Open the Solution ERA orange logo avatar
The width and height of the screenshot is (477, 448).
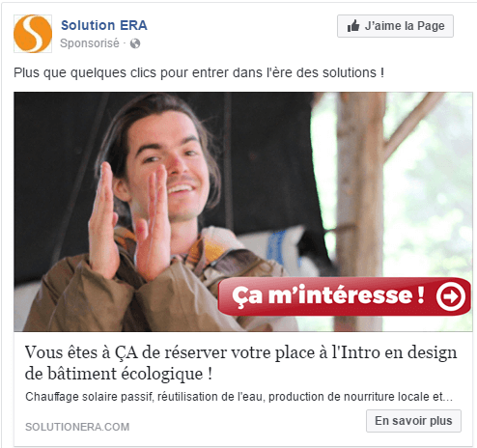[x=33, y=34]
